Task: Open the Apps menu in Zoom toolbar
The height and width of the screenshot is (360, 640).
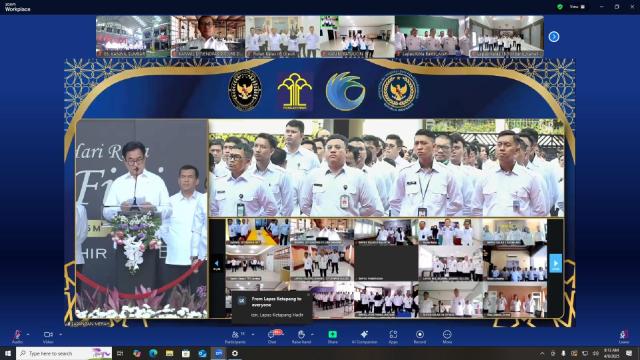Action: pyautogui.click(x=393, y=336)
